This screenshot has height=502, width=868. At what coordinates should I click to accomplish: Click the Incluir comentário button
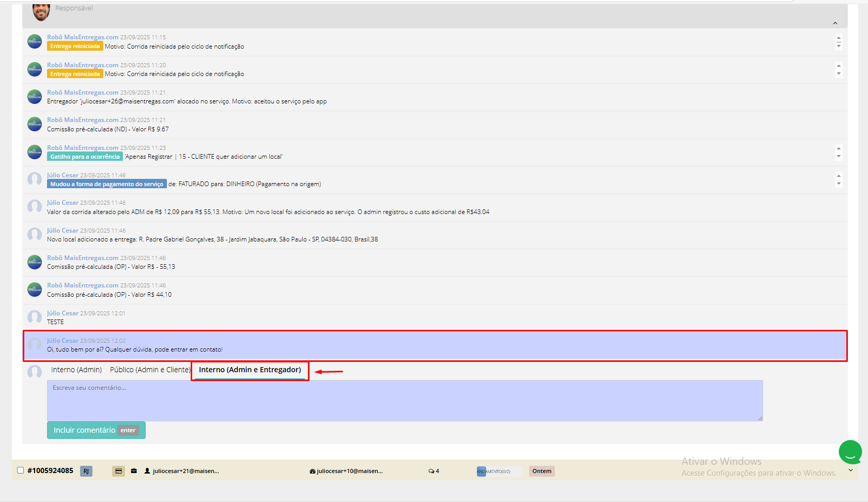pyautogui.click(x=96, y=430)
